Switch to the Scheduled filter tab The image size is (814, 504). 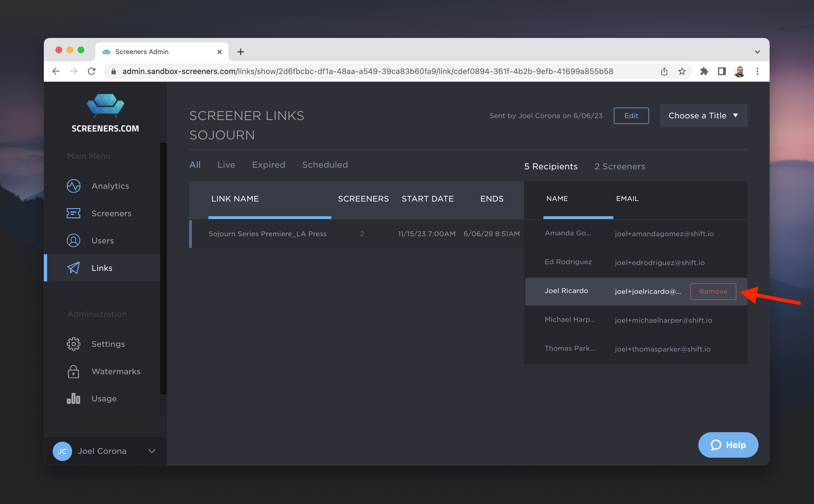[x=325, y=165]
